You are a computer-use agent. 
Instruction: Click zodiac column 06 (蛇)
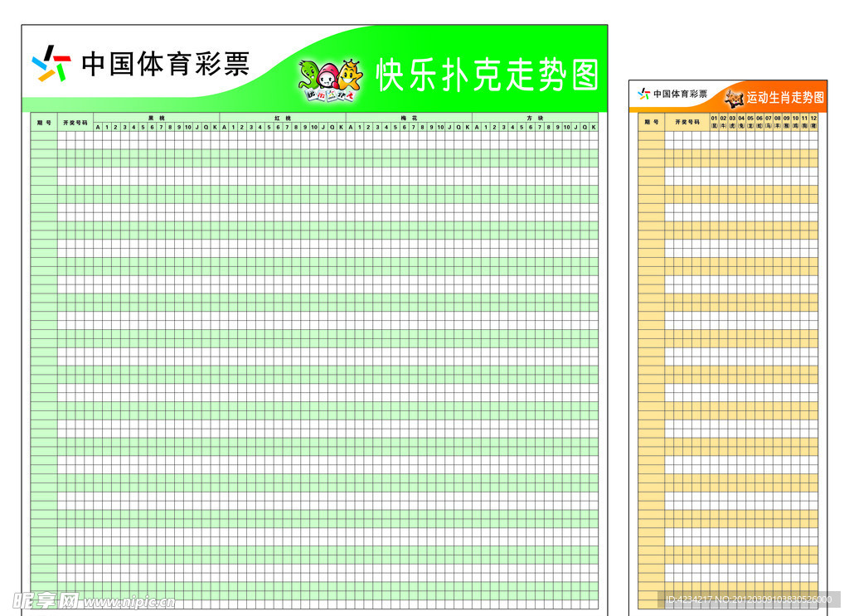pyautogui.click(x=759, y=122)
